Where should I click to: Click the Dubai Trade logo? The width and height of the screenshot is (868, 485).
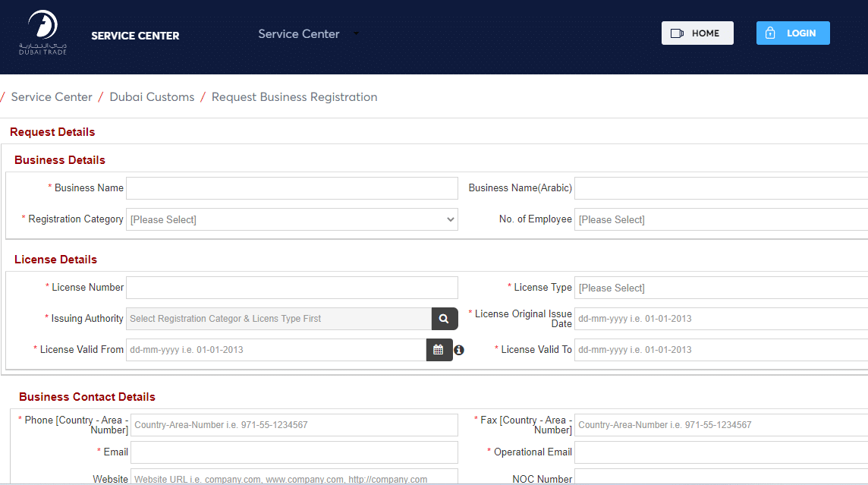[42, 33]
